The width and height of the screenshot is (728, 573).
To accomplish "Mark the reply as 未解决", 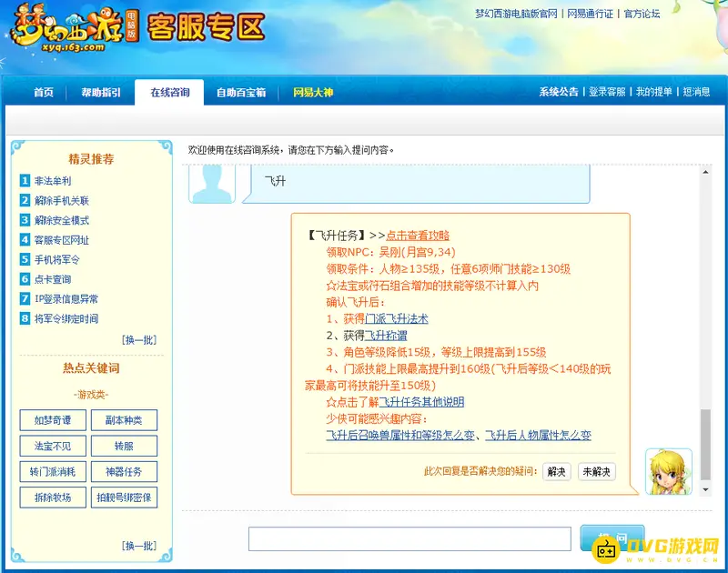I will click(597, 472).
